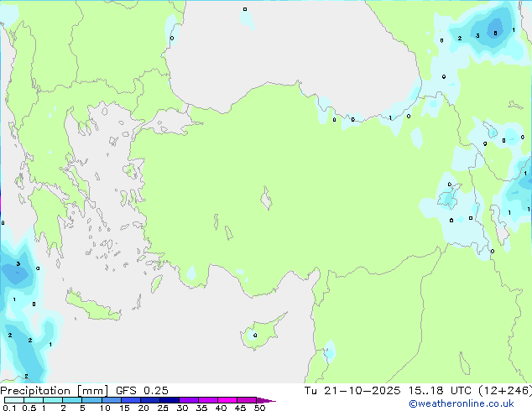This screenshot has height=411, width=532.
Task: Click the date "Tu 21-10-2025"
Action: (352, 391)
